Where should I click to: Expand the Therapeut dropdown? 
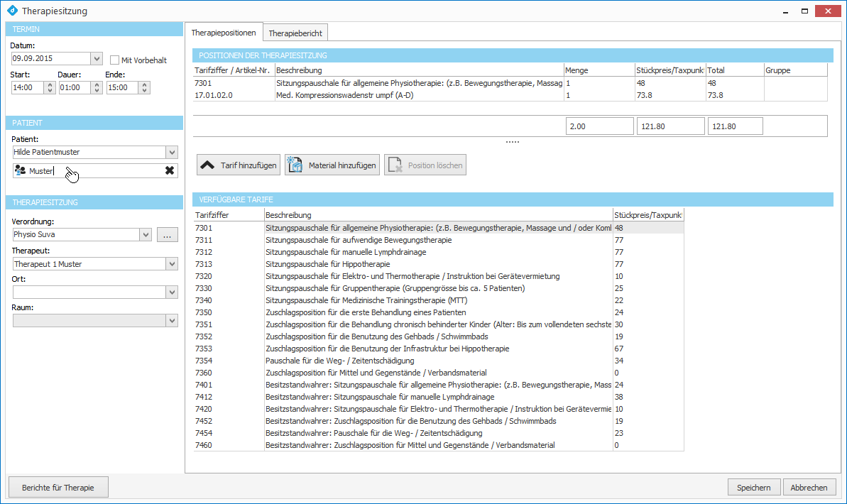pyautogui.click(x=171, y=264)
